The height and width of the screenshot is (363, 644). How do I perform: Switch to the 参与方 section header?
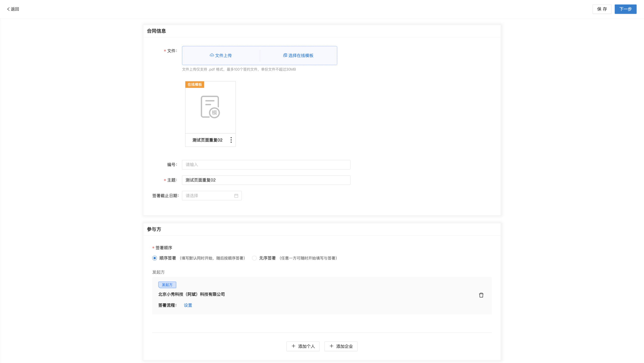(154, 229)
